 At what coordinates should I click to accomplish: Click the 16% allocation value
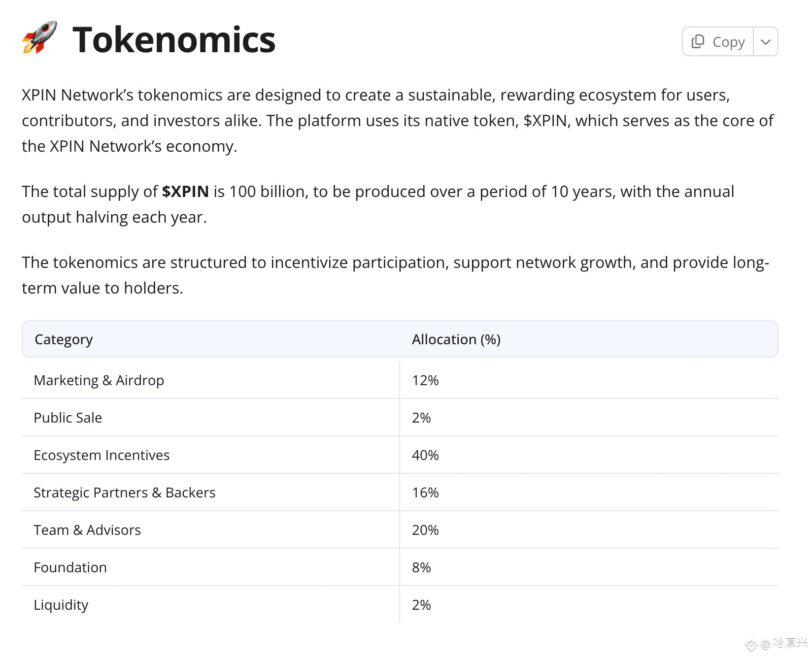click(425, 493)
